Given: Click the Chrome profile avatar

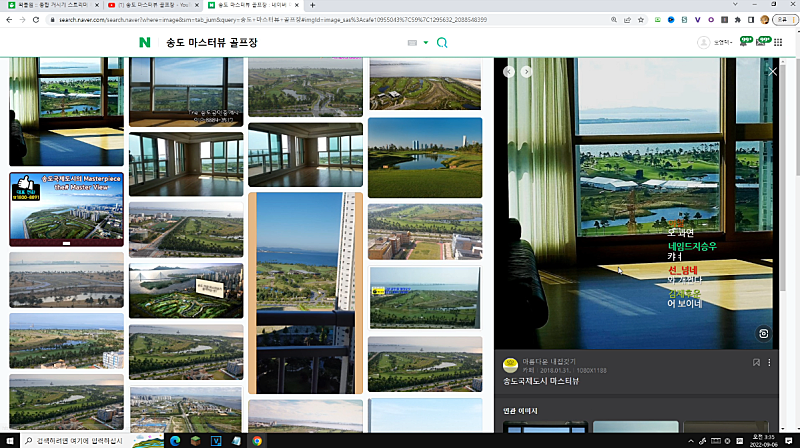Looking at the screenshot, I should [x=764, y=19].
